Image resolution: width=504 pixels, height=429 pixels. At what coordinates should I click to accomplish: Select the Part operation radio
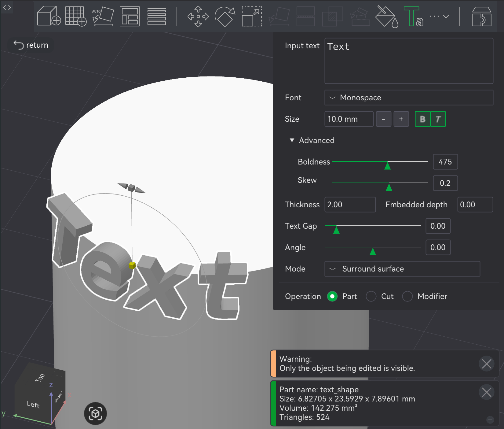pos(332,296)
